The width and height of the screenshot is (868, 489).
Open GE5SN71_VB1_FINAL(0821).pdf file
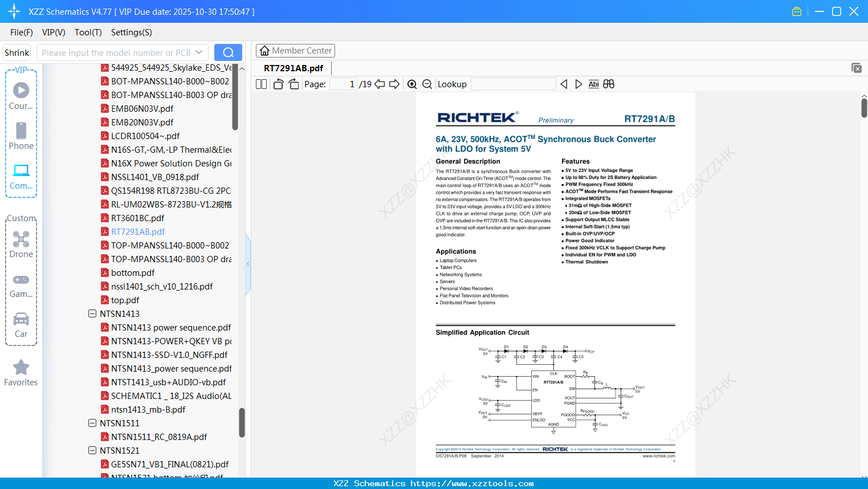[x=170, y=464]
